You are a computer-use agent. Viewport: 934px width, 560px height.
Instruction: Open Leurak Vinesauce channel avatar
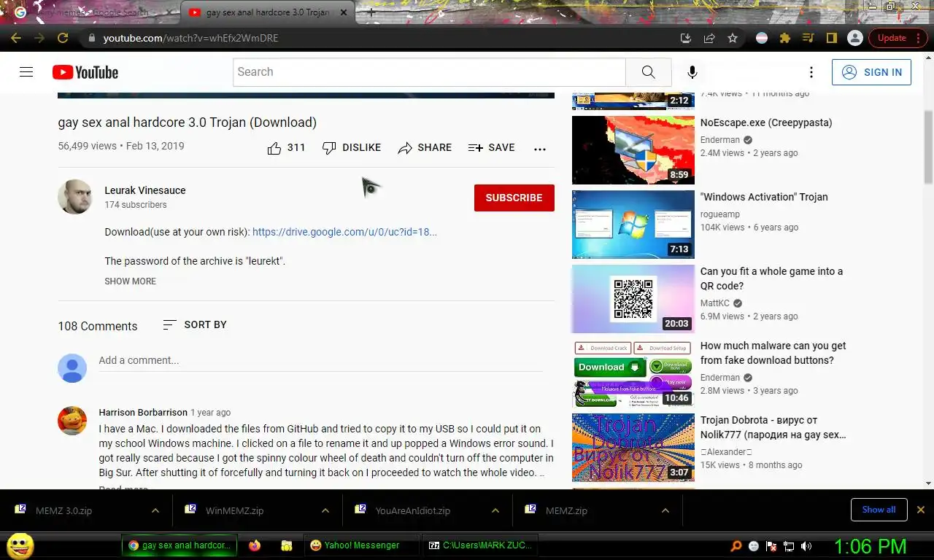click(x=75, y=197)
